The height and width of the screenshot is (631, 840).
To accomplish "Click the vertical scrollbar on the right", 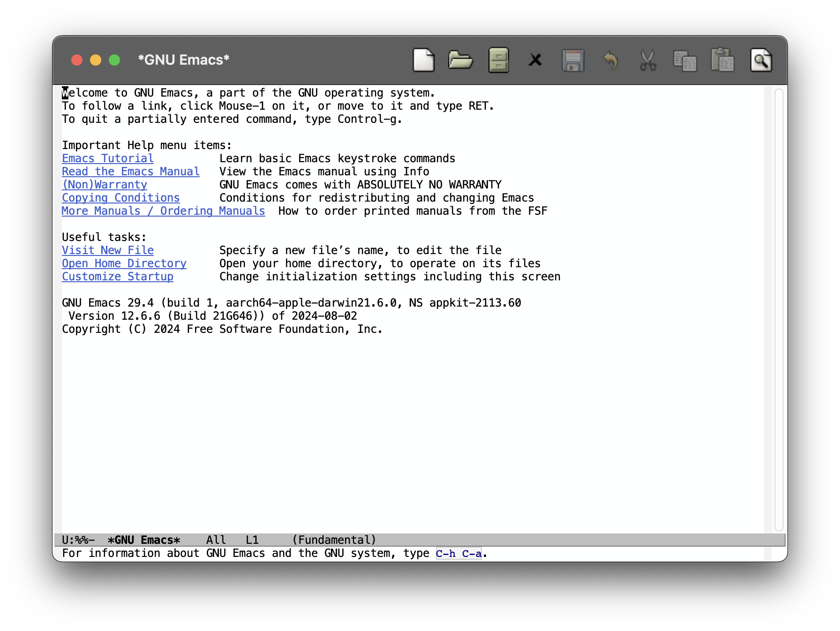I will pos(779,309).
